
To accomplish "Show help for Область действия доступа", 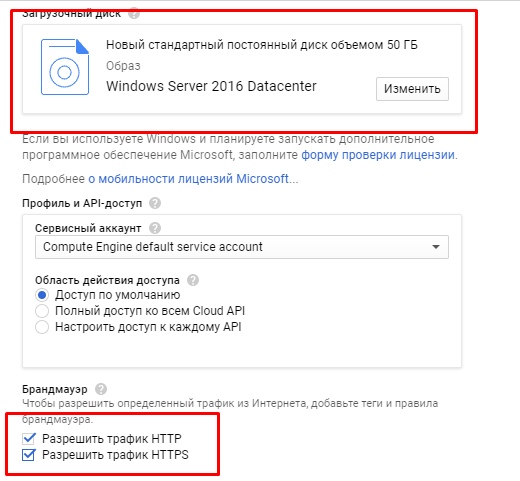I will pos(193,280).
